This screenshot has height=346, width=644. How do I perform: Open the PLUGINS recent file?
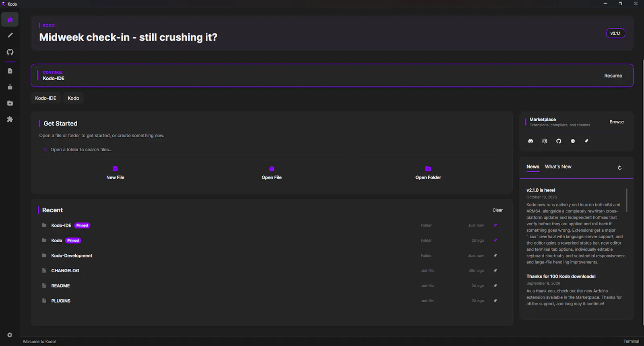click(x=272, y=301)
